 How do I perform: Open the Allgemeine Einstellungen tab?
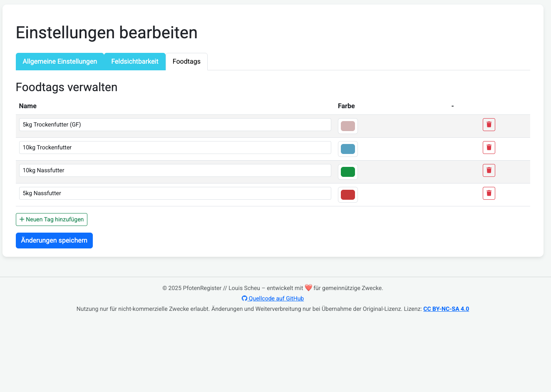[60, 62]
